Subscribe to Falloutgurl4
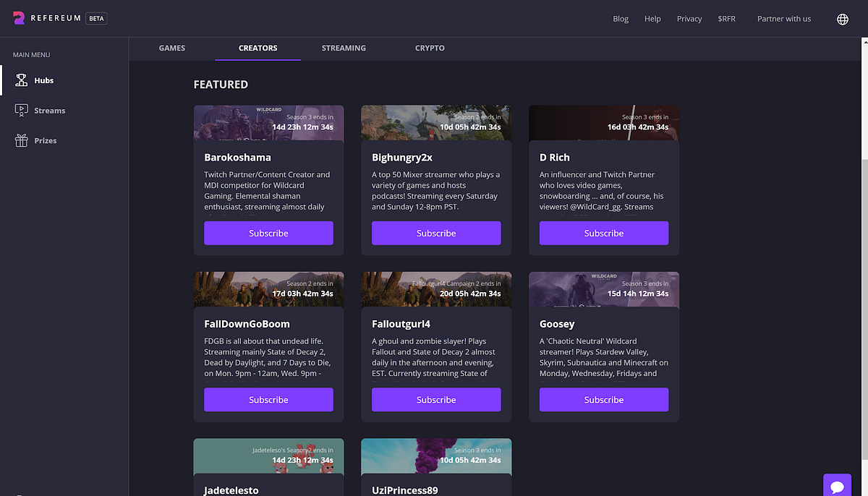Viewport: 868px width, 496px height. [436, 400]
